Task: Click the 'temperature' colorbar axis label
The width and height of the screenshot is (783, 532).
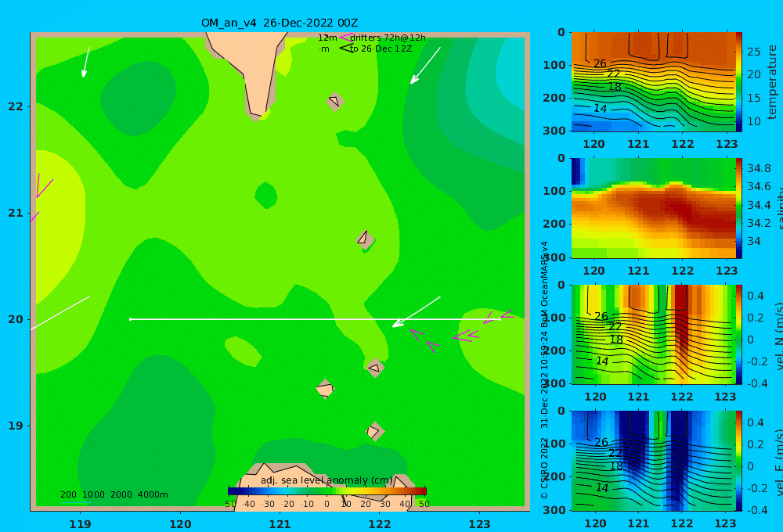Action: click(773, 82)
